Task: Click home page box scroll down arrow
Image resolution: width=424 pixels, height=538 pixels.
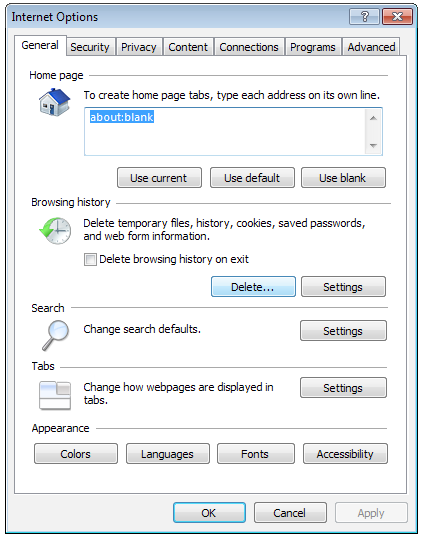Action: coord(373,146)
